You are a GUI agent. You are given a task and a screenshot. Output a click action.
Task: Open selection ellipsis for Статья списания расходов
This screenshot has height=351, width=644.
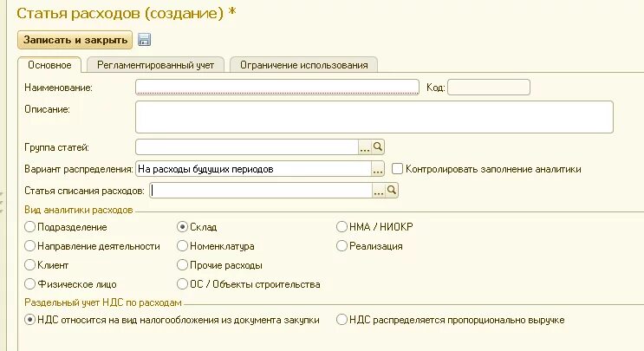pos(379,191)
